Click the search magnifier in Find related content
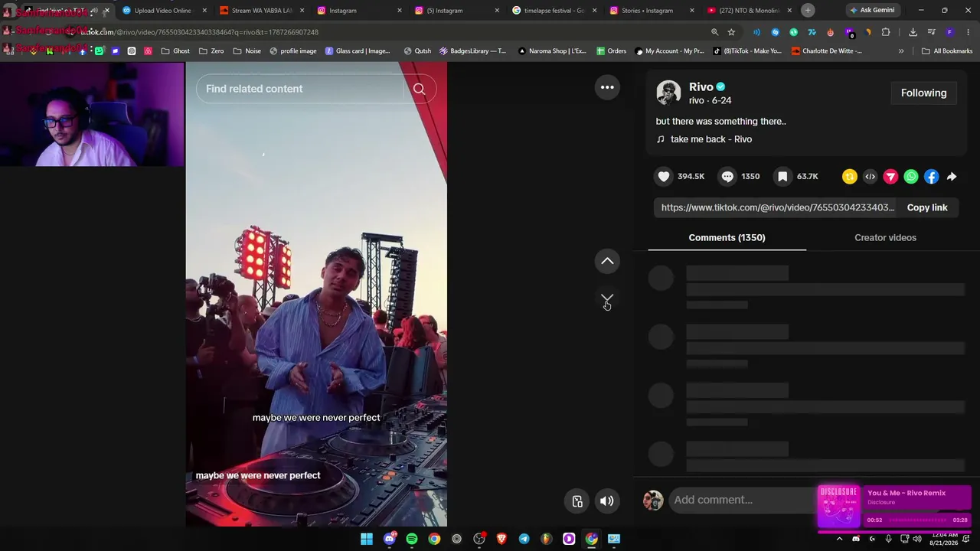The width and height of the screenshot is (980, 551). 419,89
